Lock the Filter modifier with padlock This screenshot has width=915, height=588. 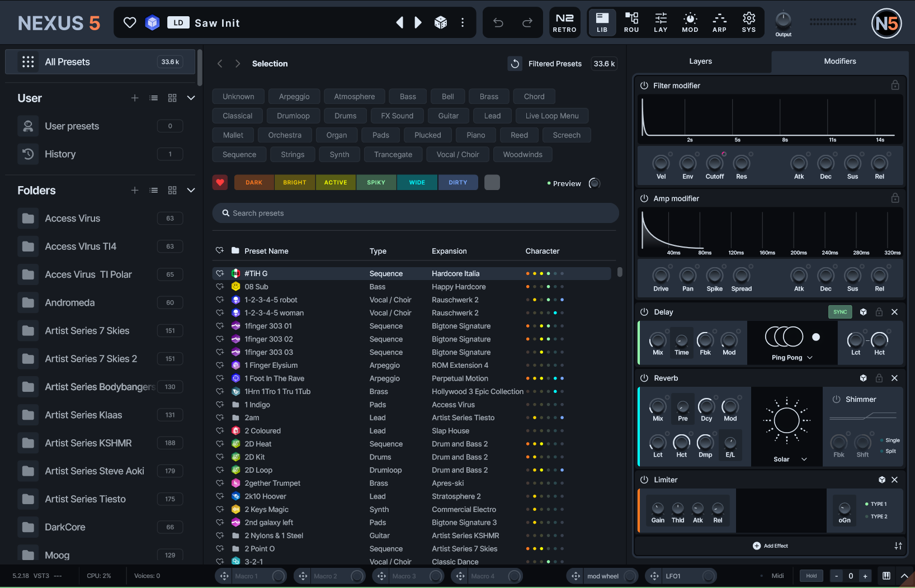[x=895, y=85]
